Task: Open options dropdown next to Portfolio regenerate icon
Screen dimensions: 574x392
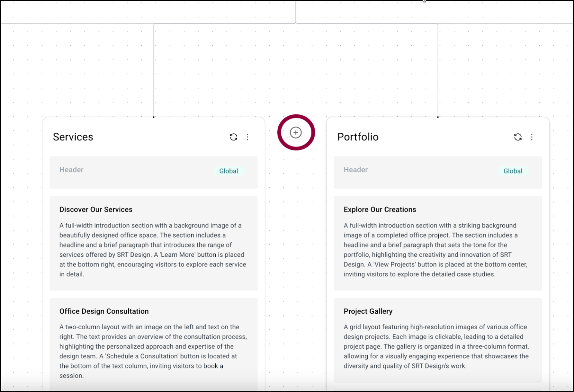Action: point(532,137)
